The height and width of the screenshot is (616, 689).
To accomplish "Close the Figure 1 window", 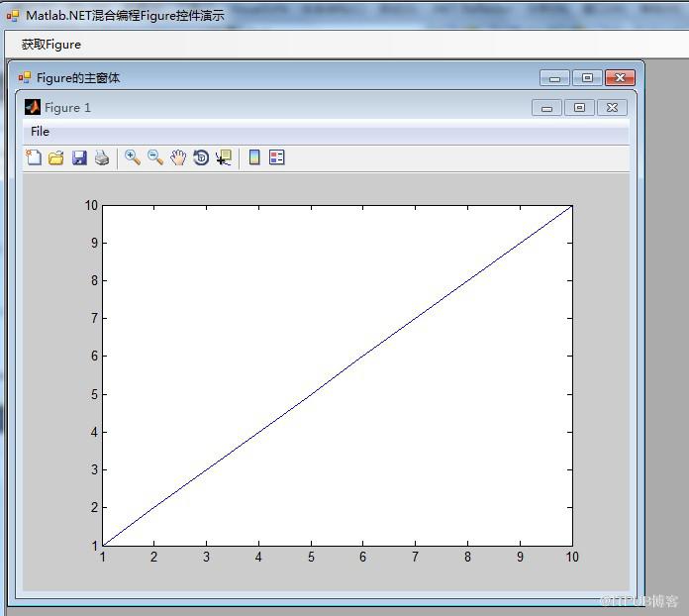I will [x=612, y=108].
